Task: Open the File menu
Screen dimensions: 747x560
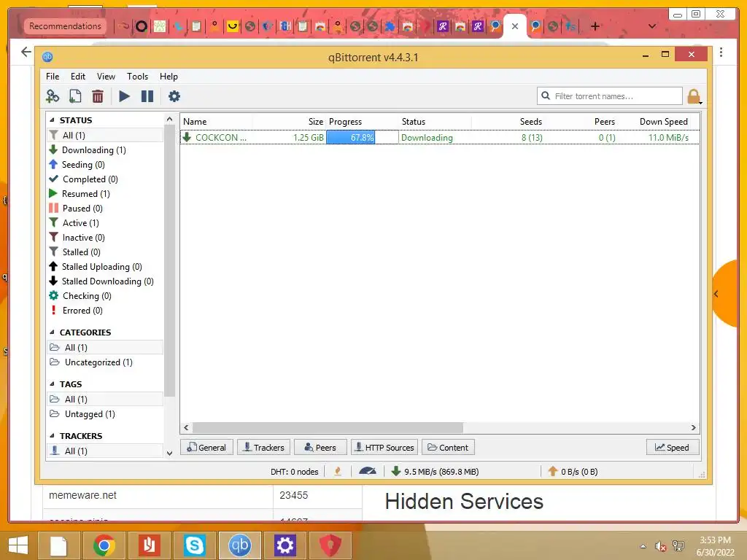Action: tap(53, 76)
